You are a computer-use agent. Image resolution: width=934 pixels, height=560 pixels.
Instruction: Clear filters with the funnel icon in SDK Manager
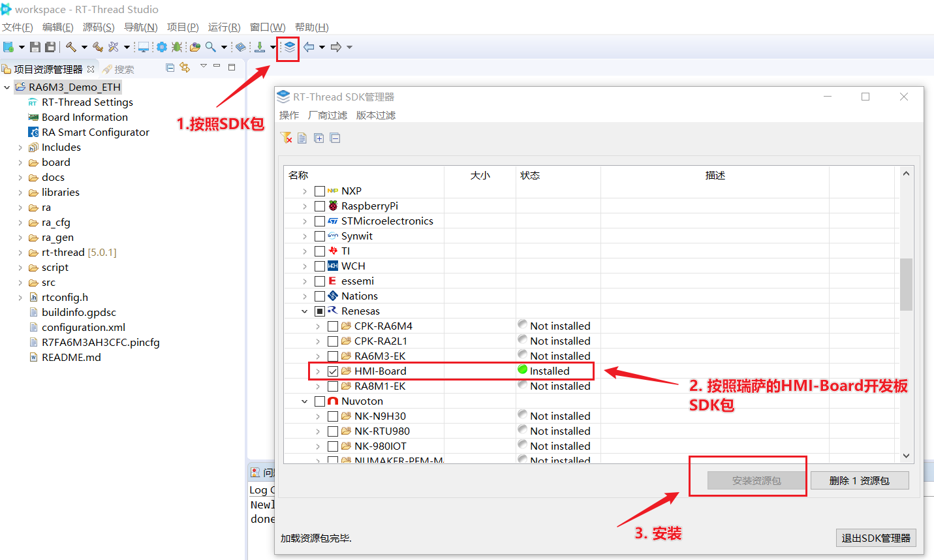click(x=286, y=138)
